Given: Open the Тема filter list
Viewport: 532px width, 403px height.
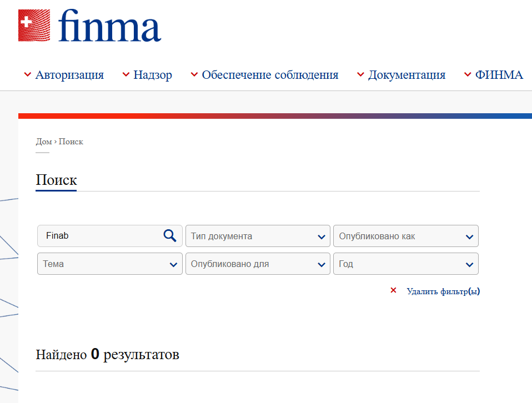Looking at the screenshot, I should pos(109,263).
